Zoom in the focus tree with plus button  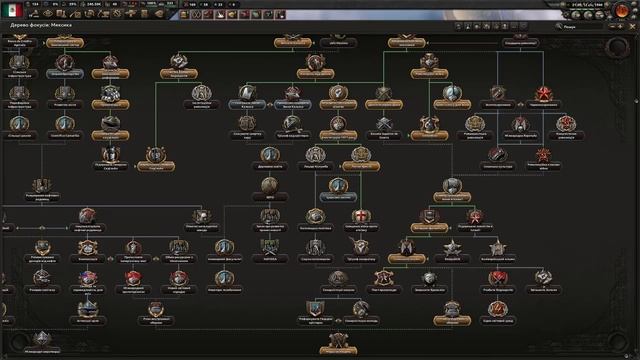620,27
